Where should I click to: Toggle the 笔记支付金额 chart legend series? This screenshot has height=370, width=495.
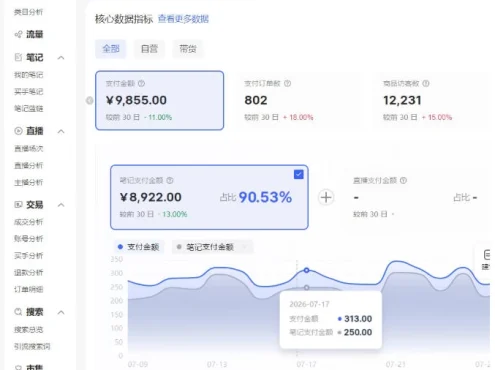point(212,247)
